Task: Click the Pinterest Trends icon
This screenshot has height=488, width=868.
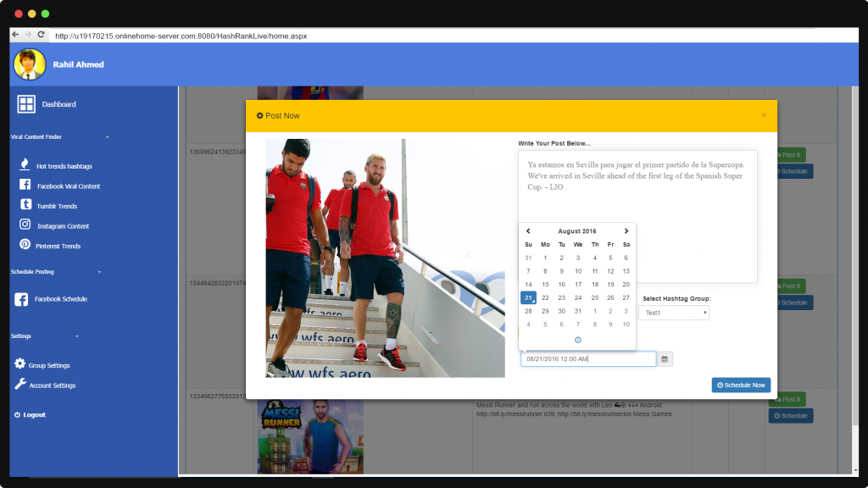Action: (x=25, y=245)
